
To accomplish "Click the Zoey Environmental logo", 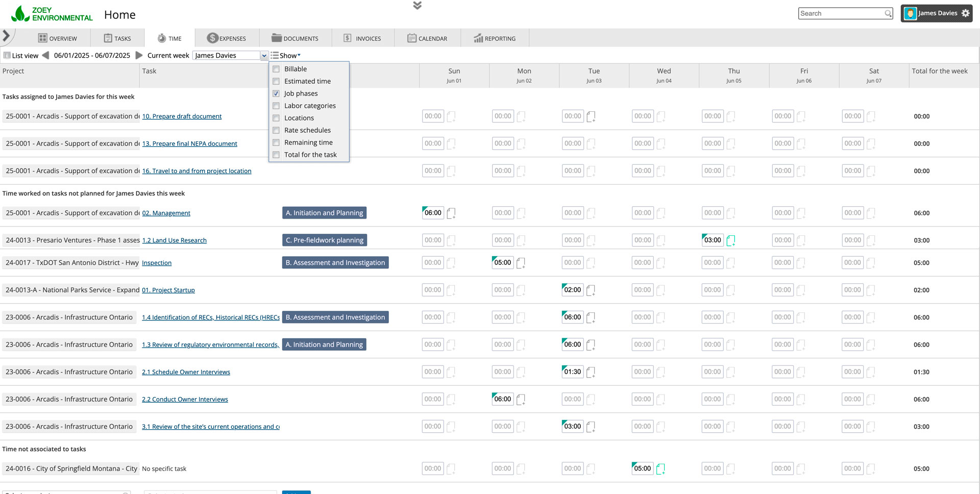I will pyautogui.click(x=52, y=14).
